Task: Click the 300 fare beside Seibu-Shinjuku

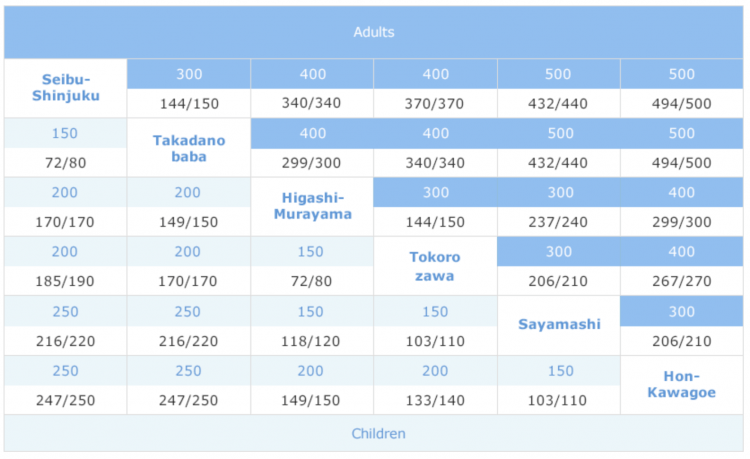Action: click(189, 74)
